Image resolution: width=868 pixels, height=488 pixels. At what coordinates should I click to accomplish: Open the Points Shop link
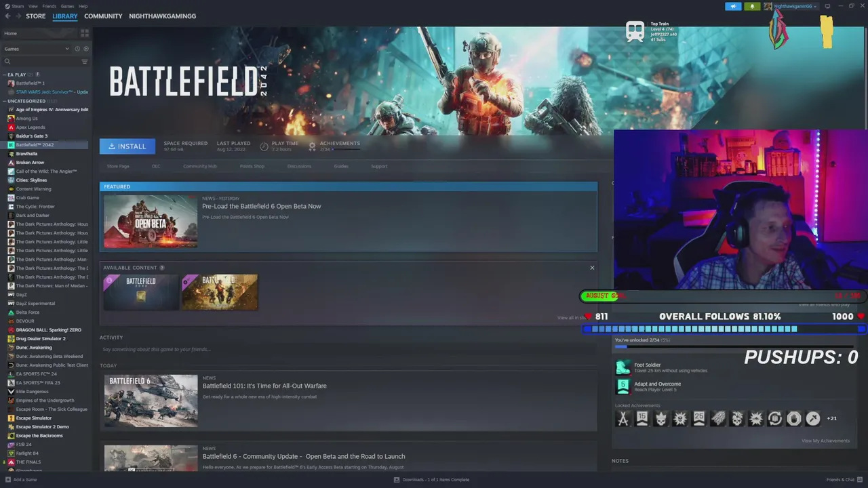(x=252, y=166)
